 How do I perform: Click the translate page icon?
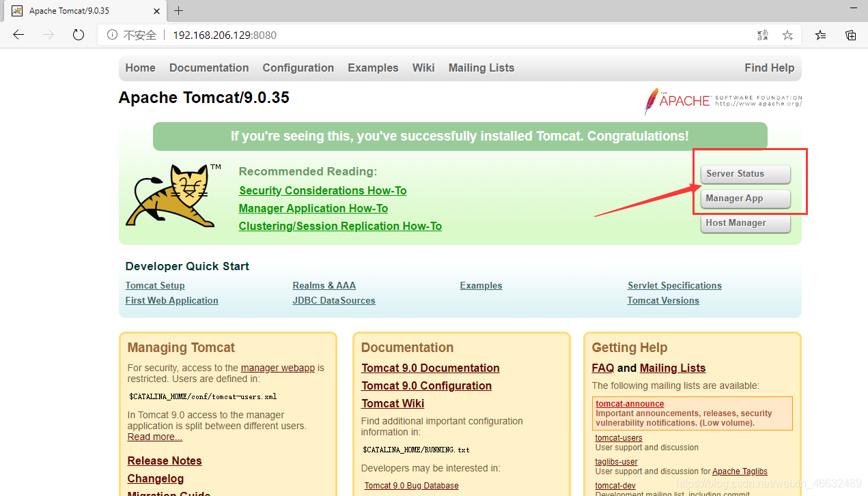[763, 35]
